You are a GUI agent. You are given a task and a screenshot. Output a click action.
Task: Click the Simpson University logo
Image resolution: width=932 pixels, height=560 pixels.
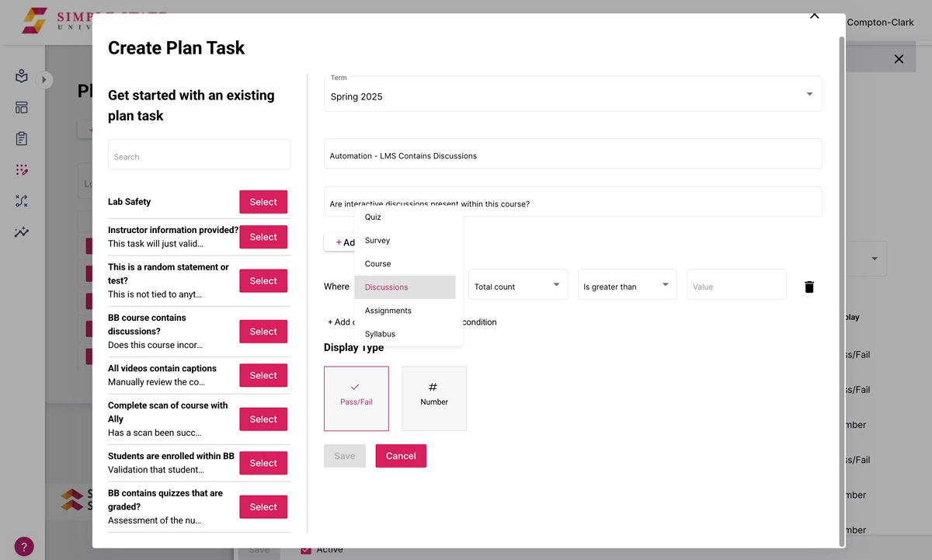click(x=34, y=19)
